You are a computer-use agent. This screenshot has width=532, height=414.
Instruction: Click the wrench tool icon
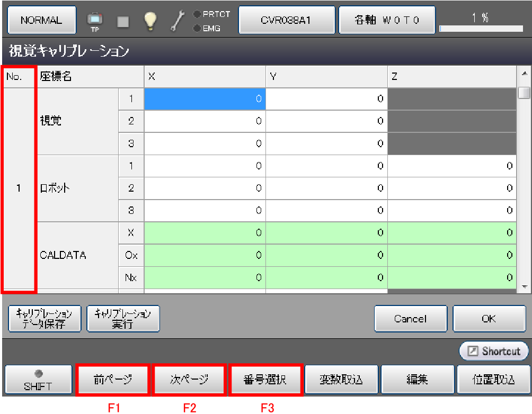point(178,20)
